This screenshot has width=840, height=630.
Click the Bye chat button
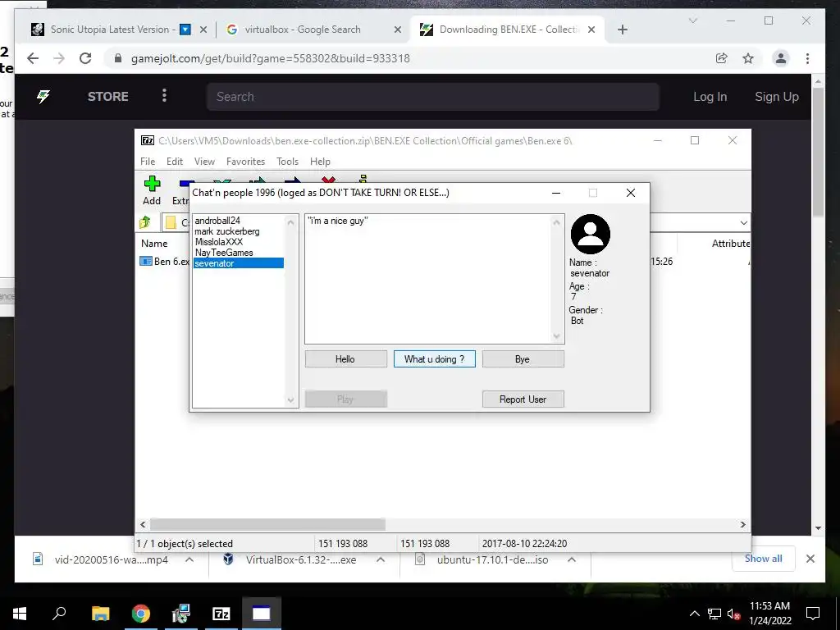click(523, 359)
